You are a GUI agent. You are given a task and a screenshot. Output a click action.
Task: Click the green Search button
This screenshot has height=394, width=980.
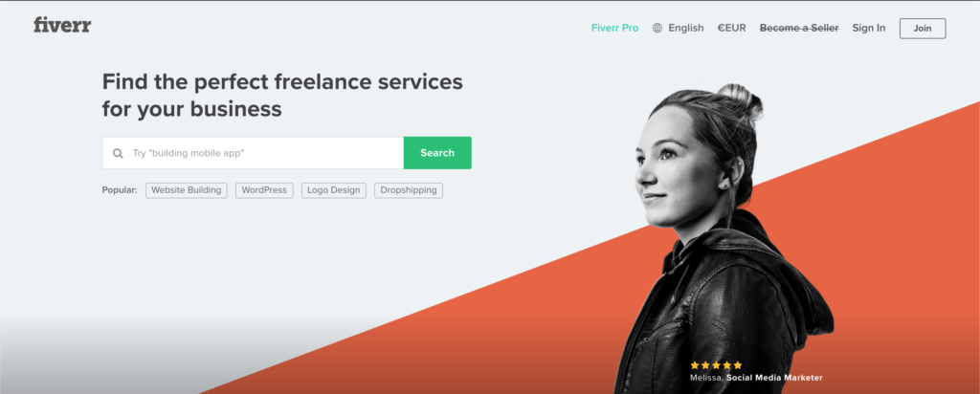click(437, 153)
